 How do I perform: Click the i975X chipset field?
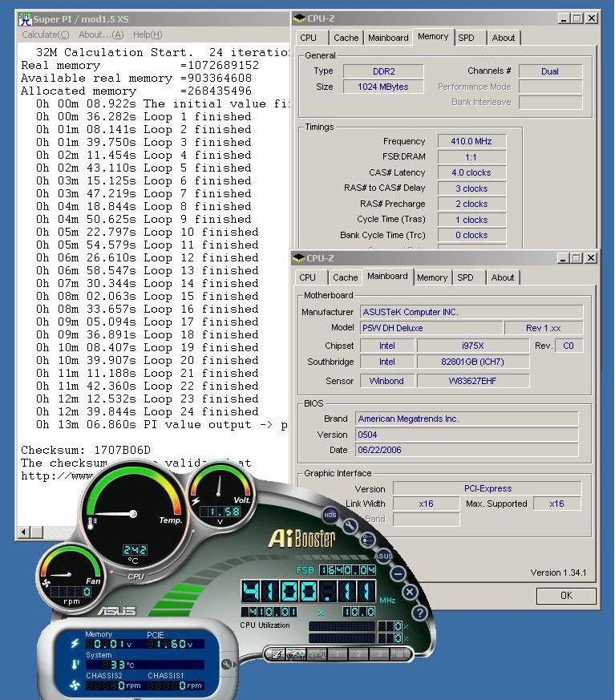click(x=473, y=346)
